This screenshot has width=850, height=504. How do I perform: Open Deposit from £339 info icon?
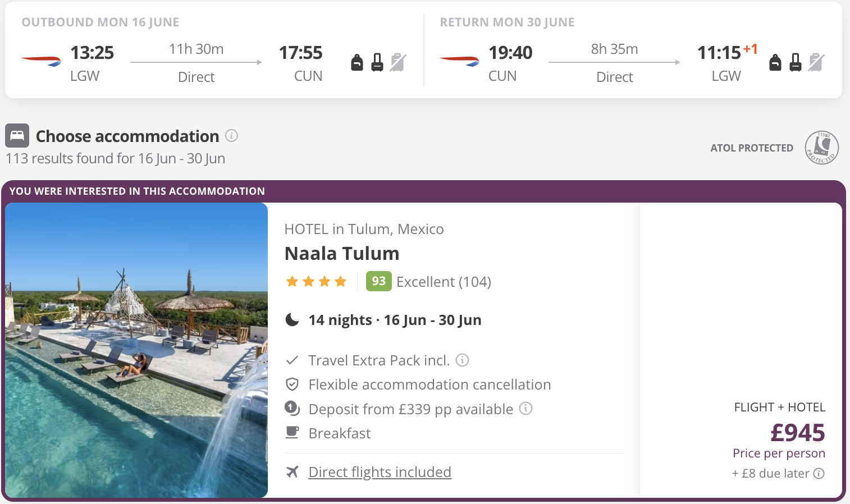coord(525,409)
